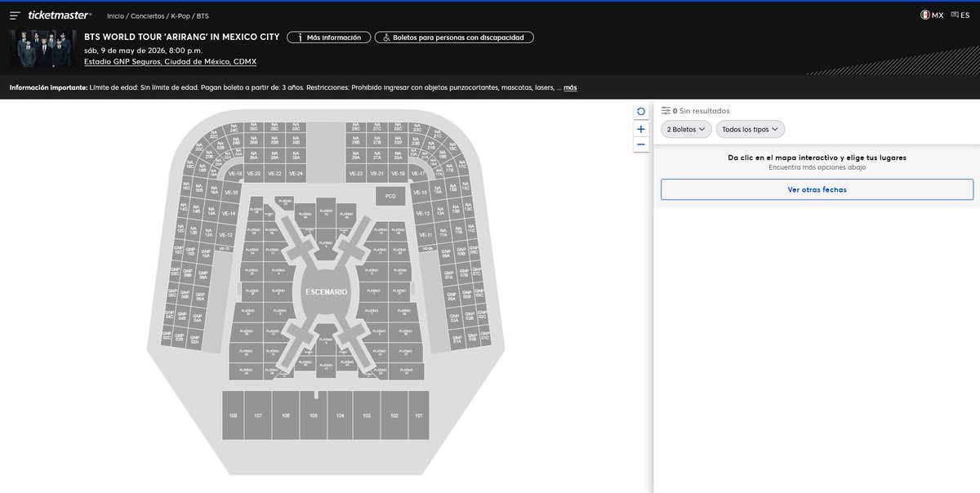
Task: Select section VE-11 on the map
Action: [425, 235]
